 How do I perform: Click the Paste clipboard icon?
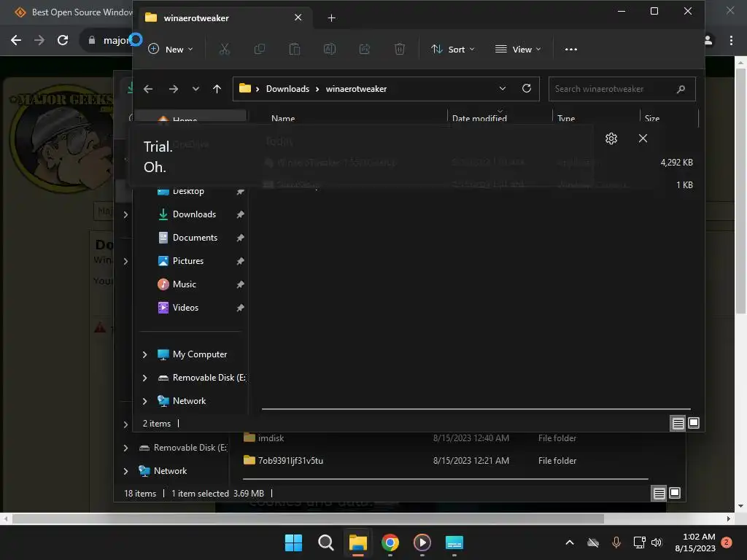(295, 49)
